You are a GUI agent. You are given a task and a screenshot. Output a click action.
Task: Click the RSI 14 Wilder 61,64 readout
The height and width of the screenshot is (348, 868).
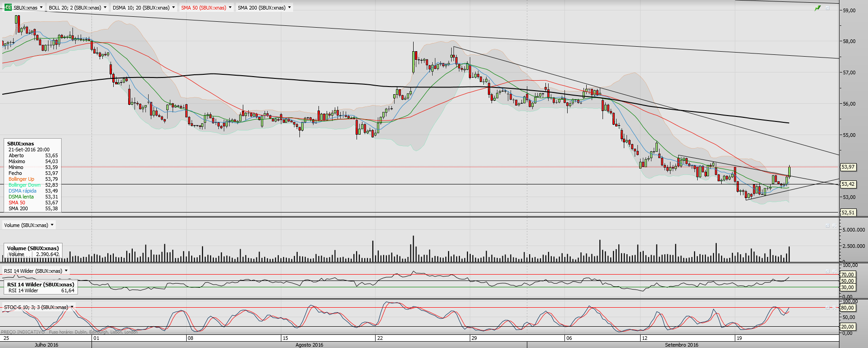coord(41,290)
